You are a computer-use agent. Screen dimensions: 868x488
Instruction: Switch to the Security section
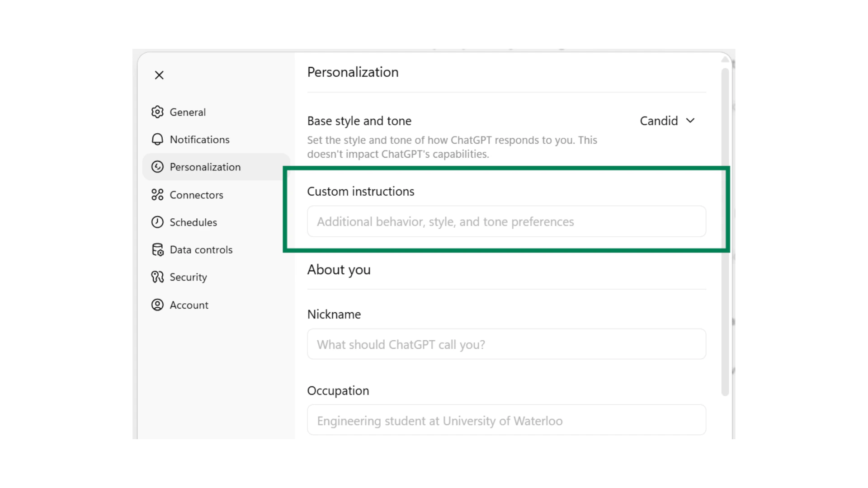point(188,277)
